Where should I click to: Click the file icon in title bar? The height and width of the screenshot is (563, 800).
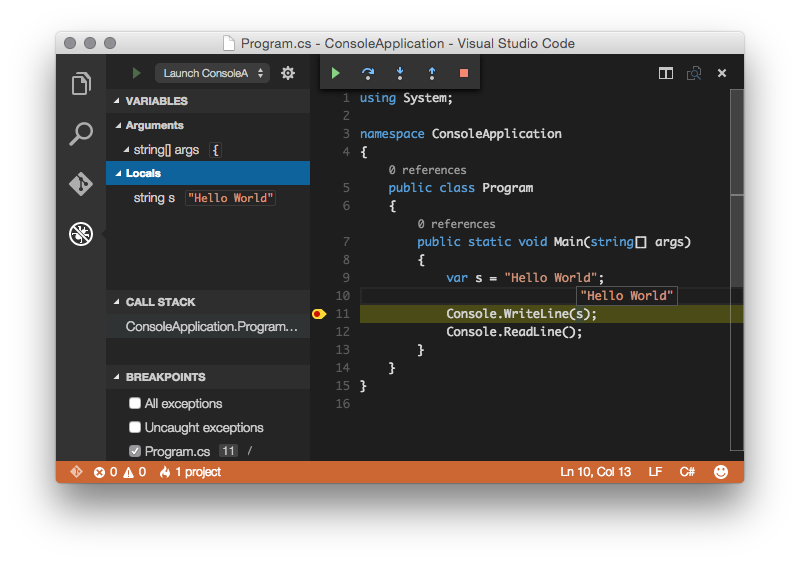point(229,43)
